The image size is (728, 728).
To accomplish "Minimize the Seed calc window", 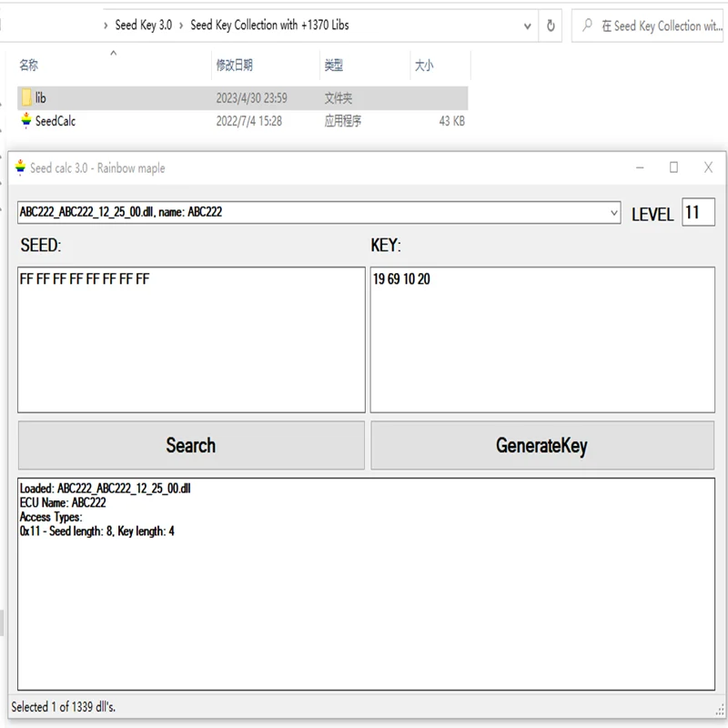I will 640,167.
